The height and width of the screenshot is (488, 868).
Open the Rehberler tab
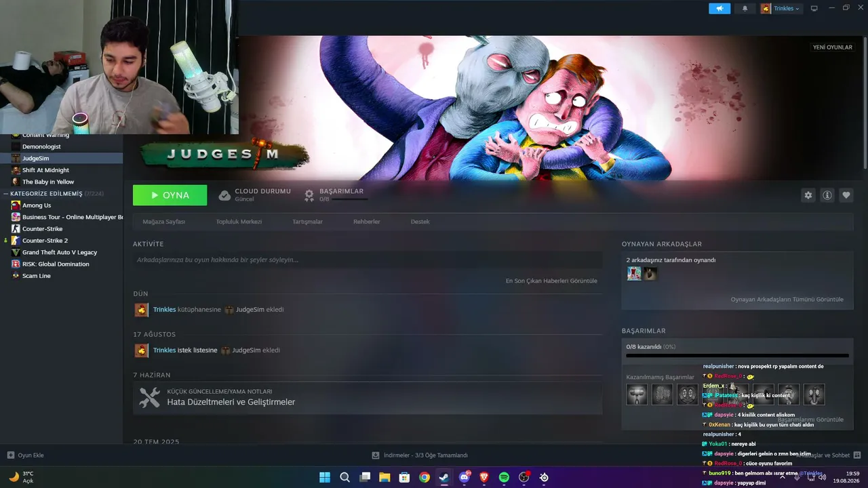pos(367,222)
